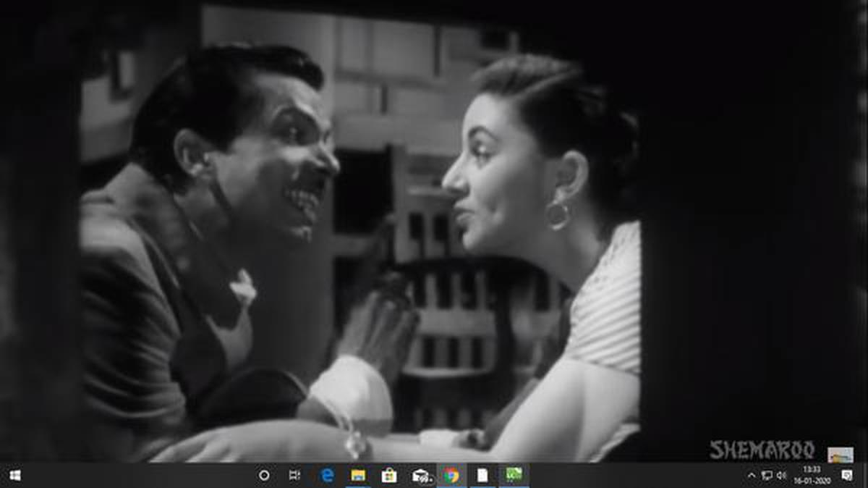Click the volume speaker tray icon
Image resolution: width=868 pixels, height=488 pixels.
[781, 476]
